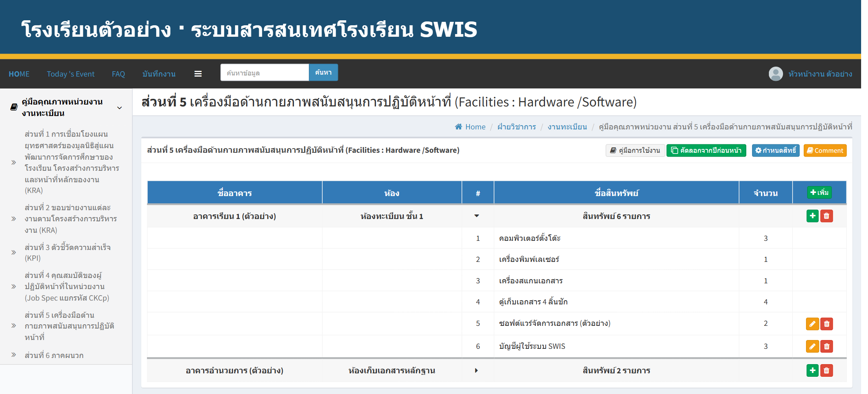Open sidebar item ส่วนที่ 6 ภาคผนวก
868x394 pixels.
coord(54,355)
